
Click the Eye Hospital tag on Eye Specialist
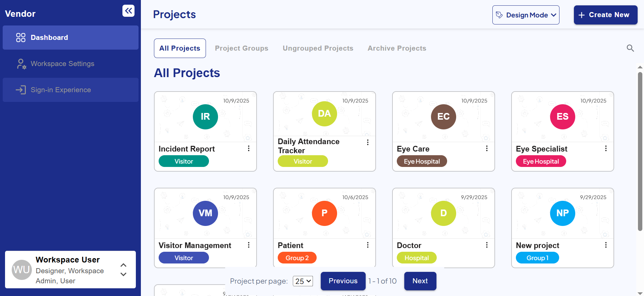[x=541, y=161]
